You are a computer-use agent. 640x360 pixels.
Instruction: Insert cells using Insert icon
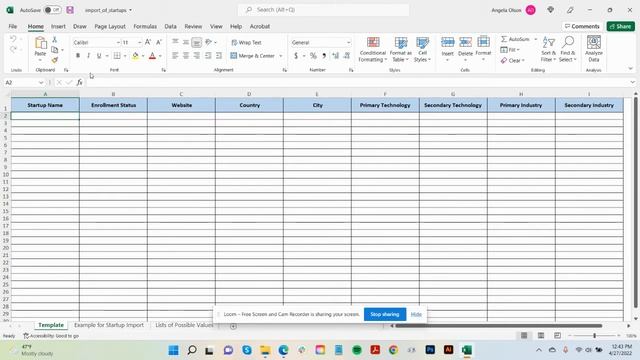point(447,42)
